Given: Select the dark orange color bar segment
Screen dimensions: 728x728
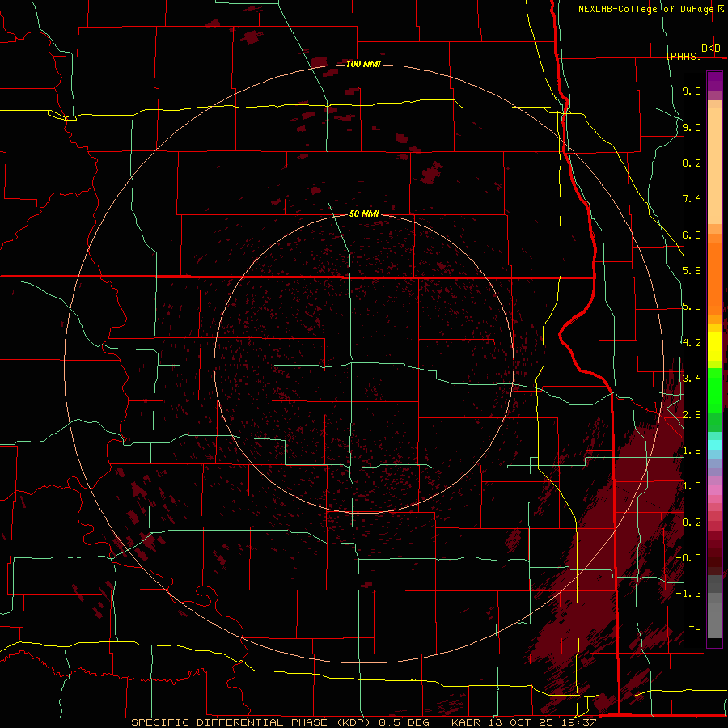Looking at the screenshot, I should click(x=714, y=278).
